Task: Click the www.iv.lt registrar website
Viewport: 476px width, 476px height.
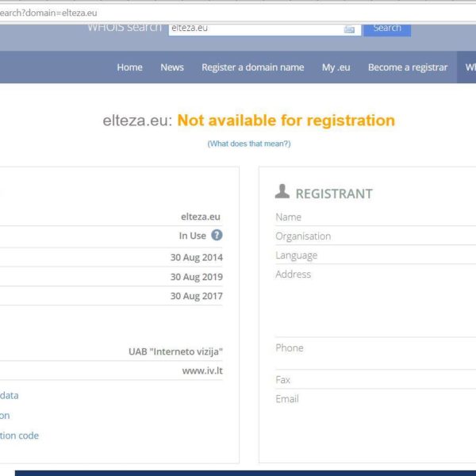Action: pyautogui.click(x=202, y=370)
